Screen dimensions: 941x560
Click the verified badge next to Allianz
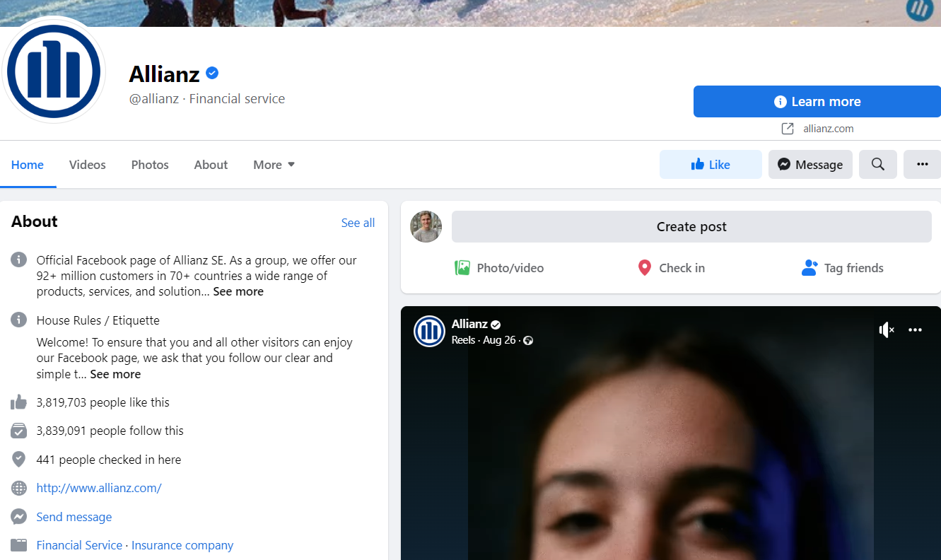(212, 72)
